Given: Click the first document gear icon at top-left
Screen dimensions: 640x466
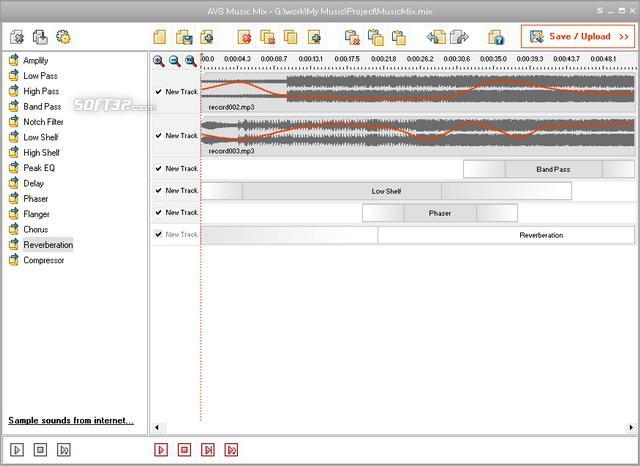Looking at the screenshot, I should (17, 37).
